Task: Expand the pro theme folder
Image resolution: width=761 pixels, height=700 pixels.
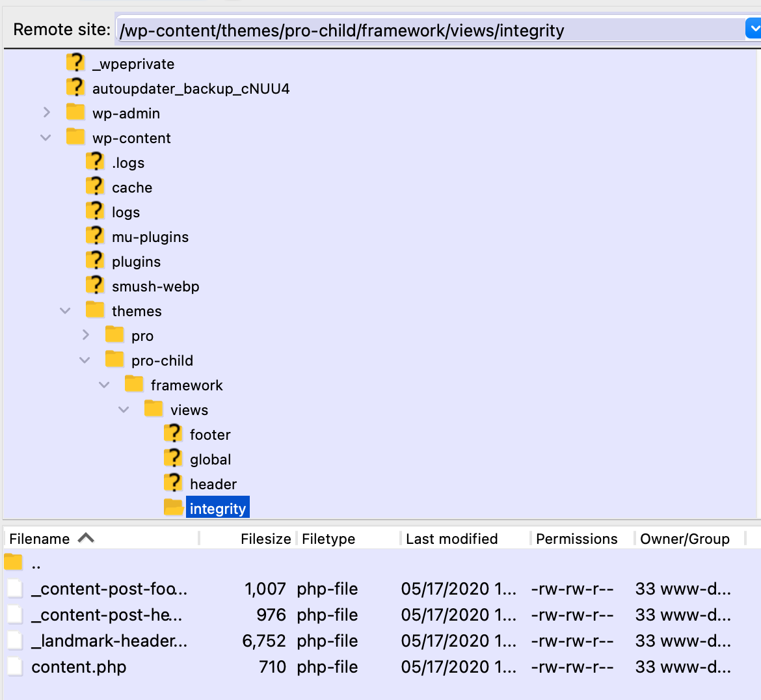Action: pyautogui.click(x=86, y=335)
